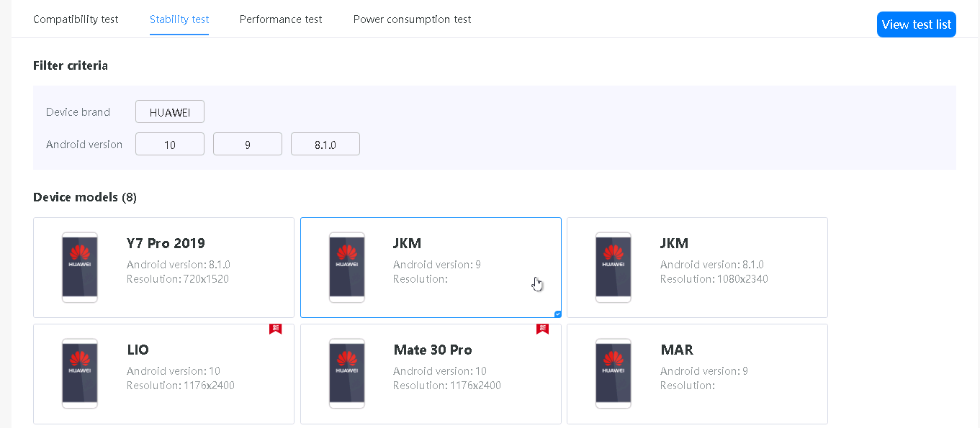The height and width of the screenshot is (428, 980).
Task: Click the View test list button
Action: (916, 24)
